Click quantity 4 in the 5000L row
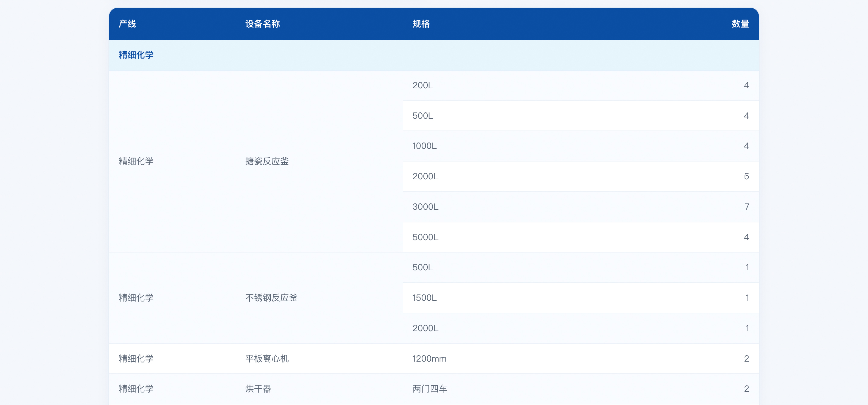The height and width of the screenshot is (405, 868). click(746, 237)
